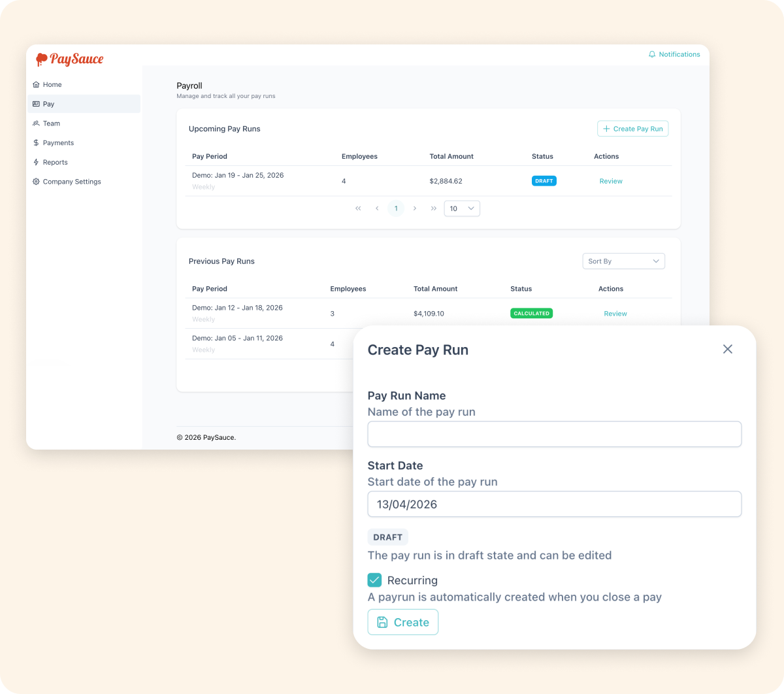Click the Payments dollar icon
Image resolution: width=784 pixels, height=694 pixels.
click(36, 142)
